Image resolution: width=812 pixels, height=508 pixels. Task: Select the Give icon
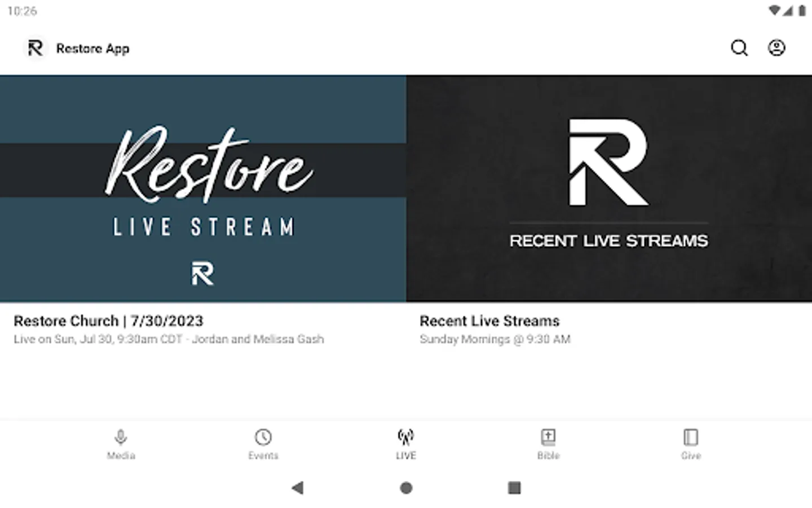691,437
